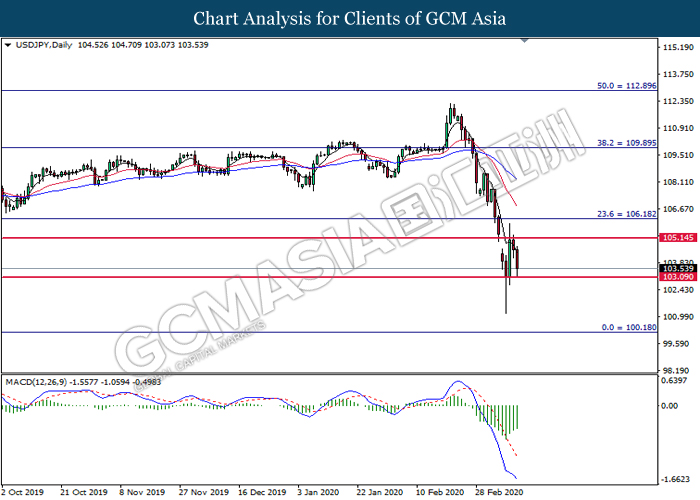This screenshot has height=500, width=700.
Task: Click the MACD -1.6623 scale value
Action: 676,479
